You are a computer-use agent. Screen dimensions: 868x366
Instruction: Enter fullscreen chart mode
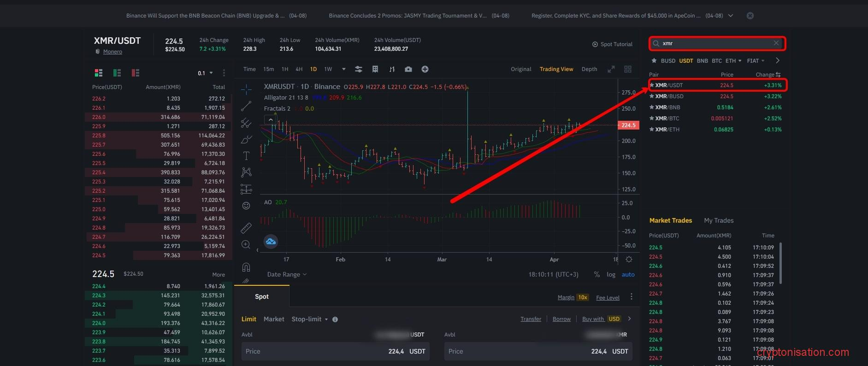[x=611, y=69]
